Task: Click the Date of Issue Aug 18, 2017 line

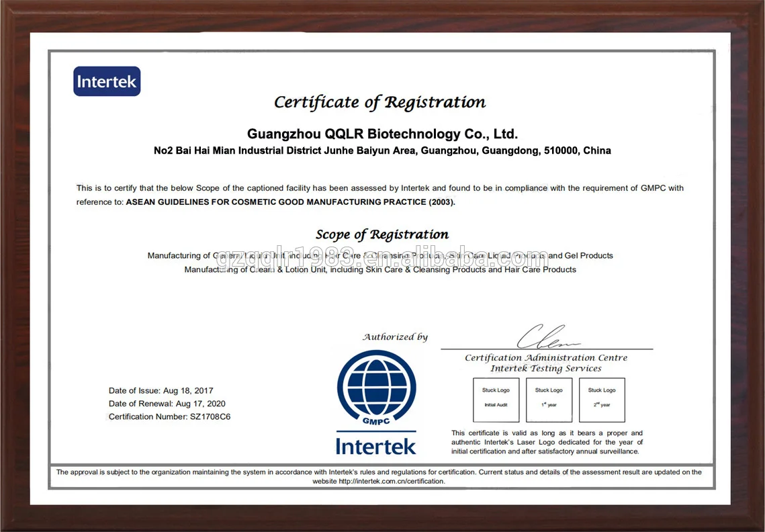Action: click(x=161, y=390)
